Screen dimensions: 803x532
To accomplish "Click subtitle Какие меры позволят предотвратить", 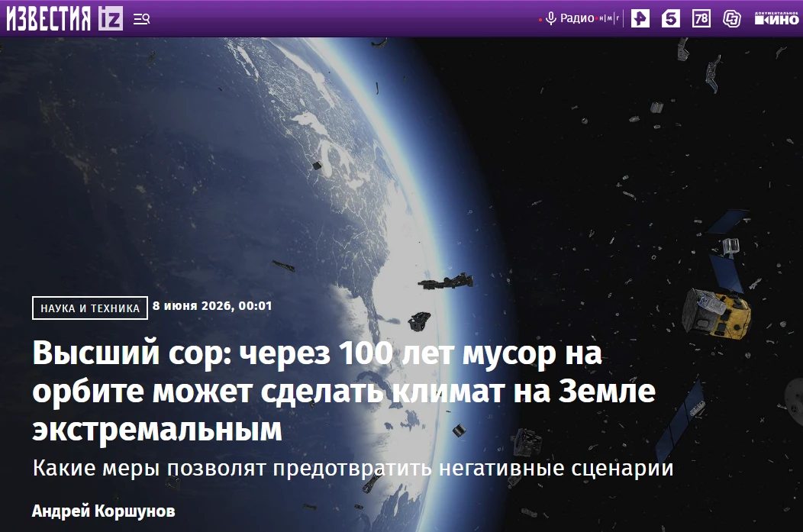I will pos(353,468).
